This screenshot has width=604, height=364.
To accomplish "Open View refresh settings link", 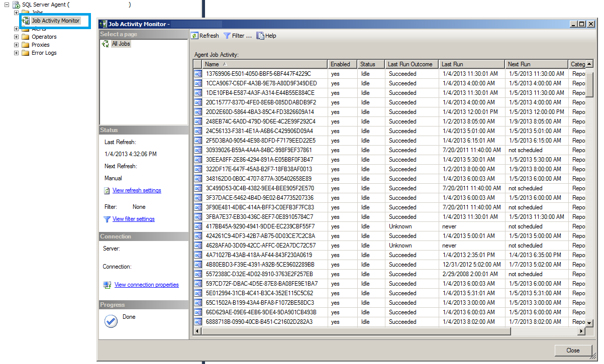I will point(137,190).
